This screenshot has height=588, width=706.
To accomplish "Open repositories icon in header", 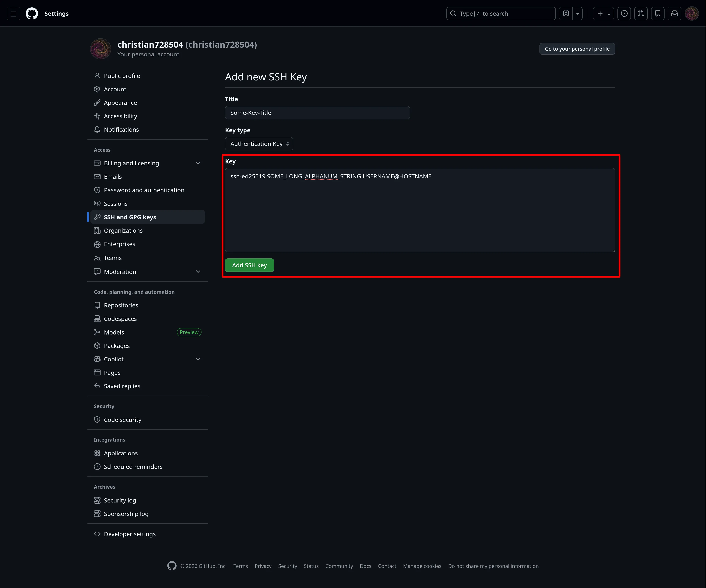I will tap(658, 14).
